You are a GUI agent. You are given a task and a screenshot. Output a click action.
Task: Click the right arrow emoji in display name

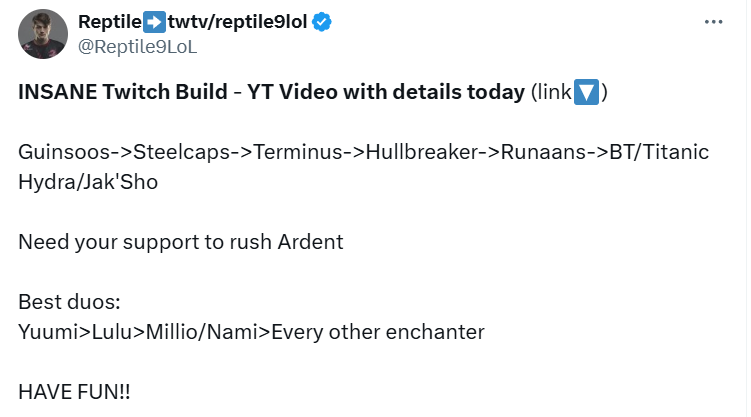click(x=165, y=21)
